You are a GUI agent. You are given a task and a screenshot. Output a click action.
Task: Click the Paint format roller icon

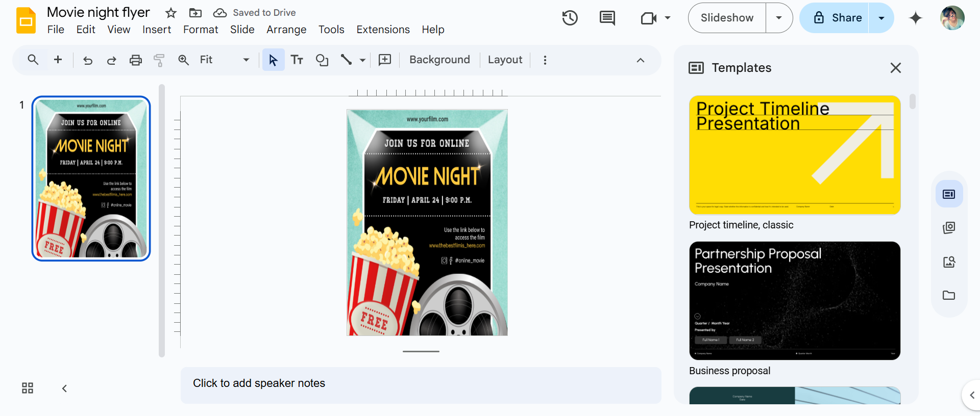click(159, 60)
